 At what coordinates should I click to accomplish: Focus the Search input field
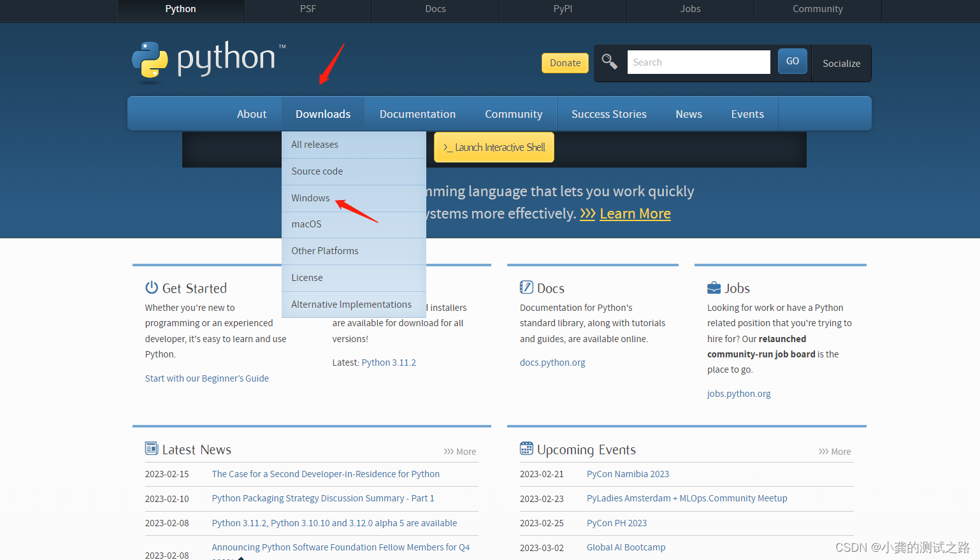point(698,62)
